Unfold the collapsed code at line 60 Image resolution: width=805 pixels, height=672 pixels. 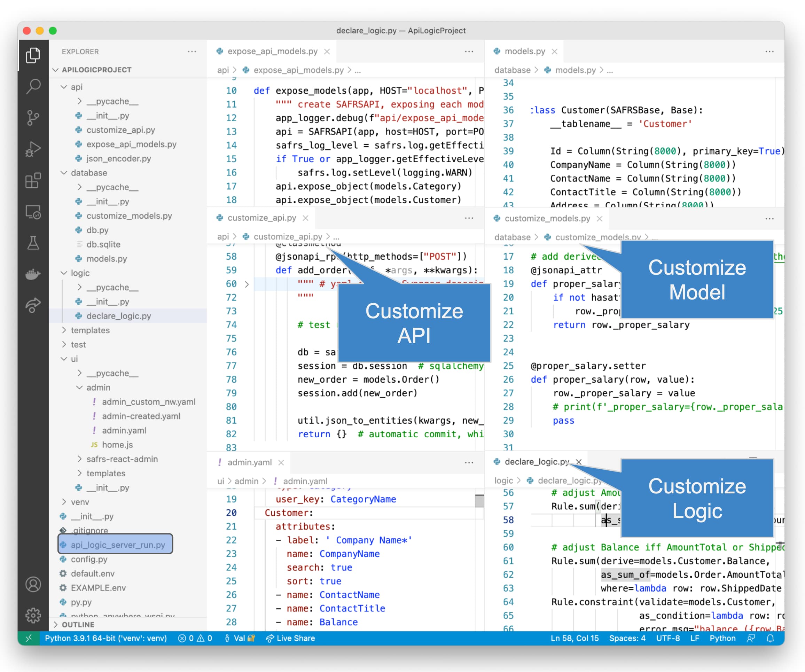247,284
